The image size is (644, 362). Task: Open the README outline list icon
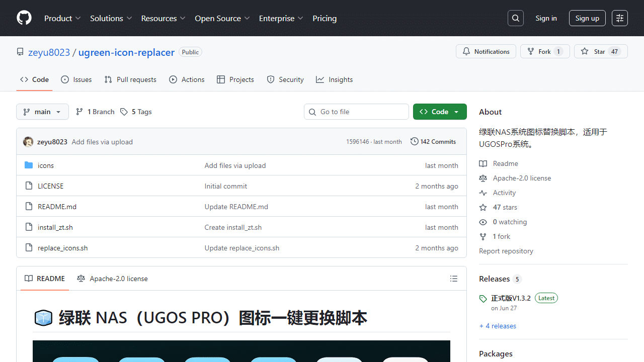pyautogui.click(x=454, y=279)
